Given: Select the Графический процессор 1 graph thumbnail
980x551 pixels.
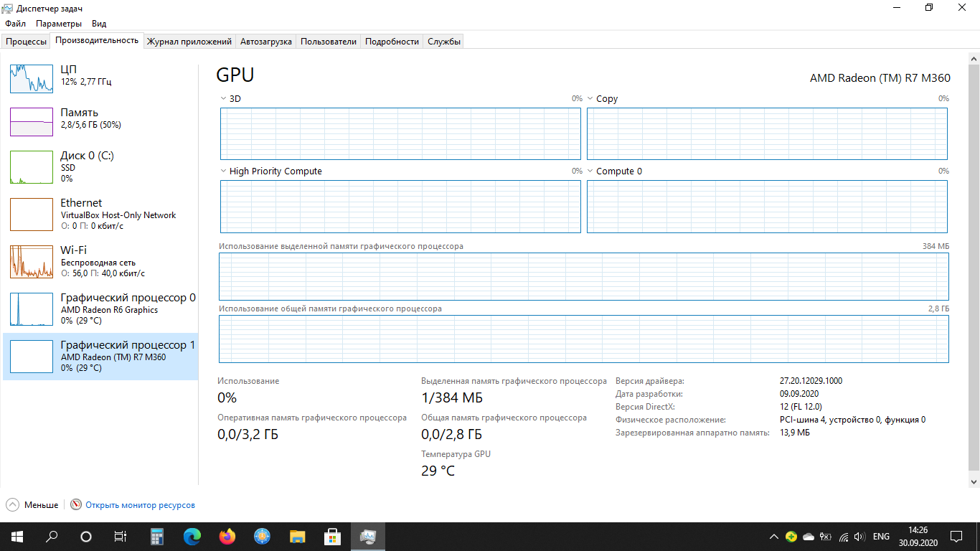Looking at the screenshot, I should (32, 357).
